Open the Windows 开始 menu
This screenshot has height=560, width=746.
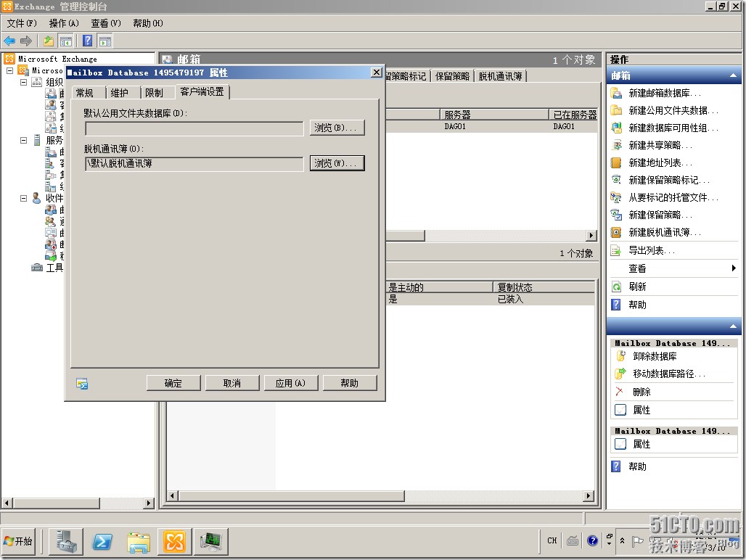[x=19, y=541]
